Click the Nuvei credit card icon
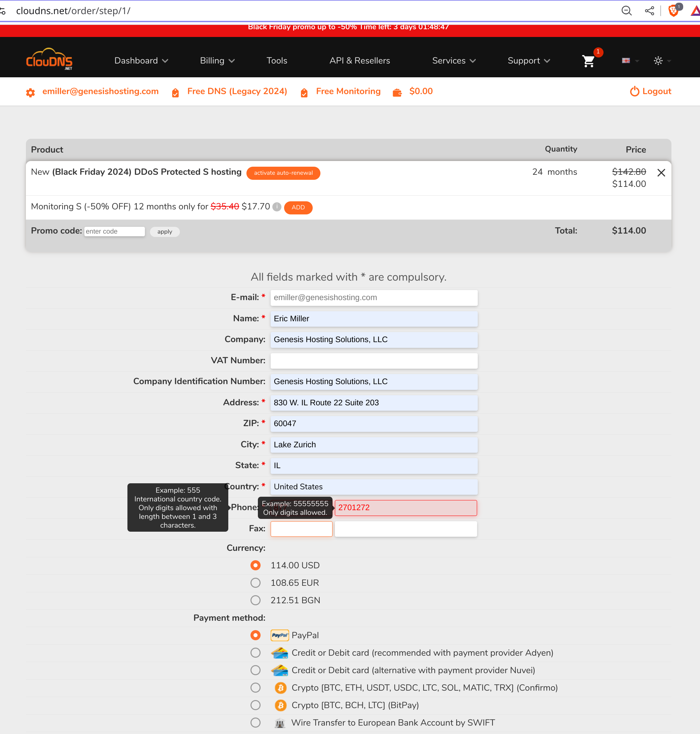Viewport: 700px width, 734px height. coord(279,670)
